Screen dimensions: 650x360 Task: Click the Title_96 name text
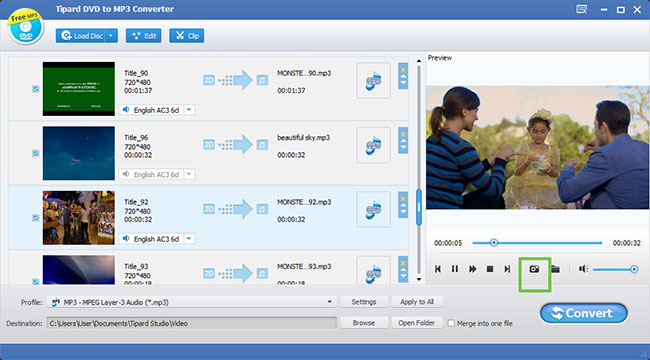pyautogui.click(x=136, y=138)
